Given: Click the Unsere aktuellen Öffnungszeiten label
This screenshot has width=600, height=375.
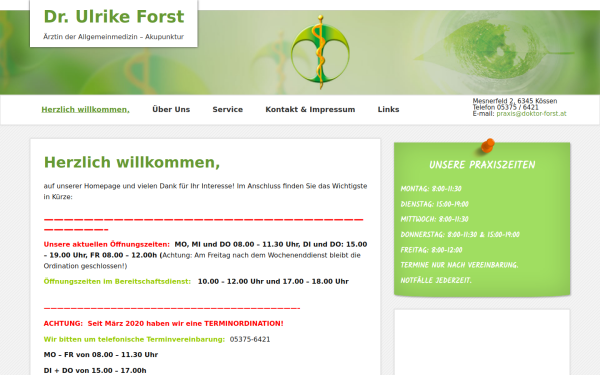Looking at the screenshot, I should tap(106, 244).
